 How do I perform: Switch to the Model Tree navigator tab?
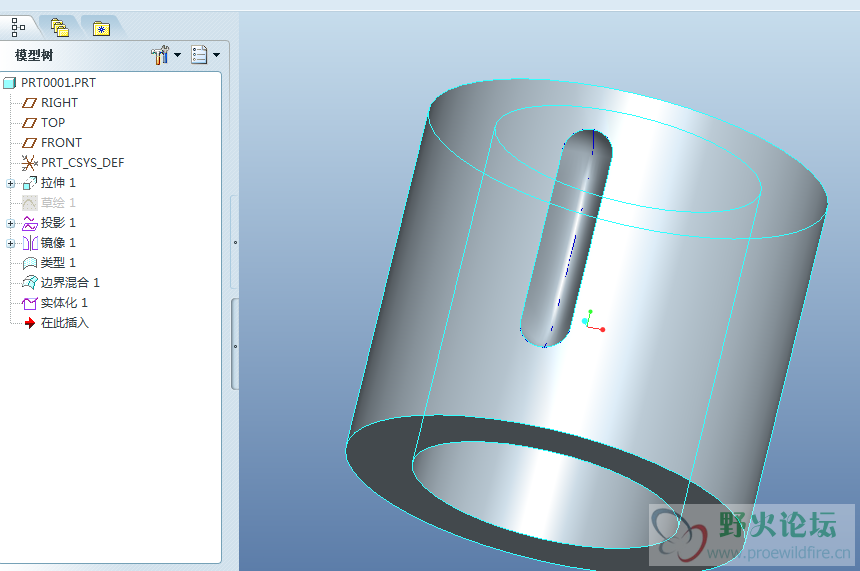[x=18, y=27]
